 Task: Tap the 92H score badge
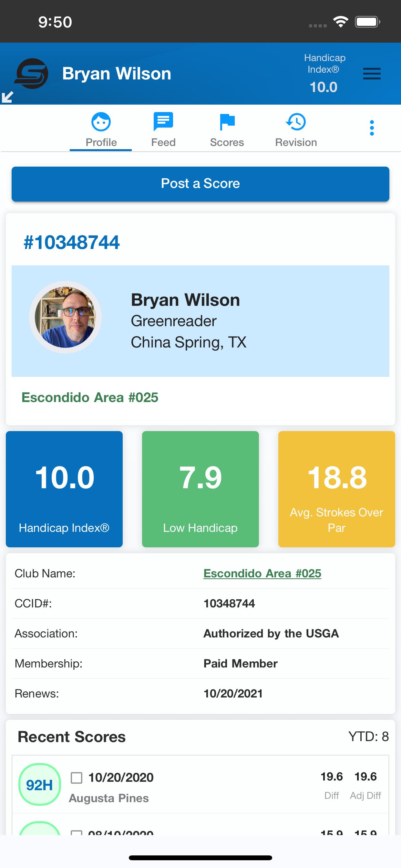[x=39, y=784]
